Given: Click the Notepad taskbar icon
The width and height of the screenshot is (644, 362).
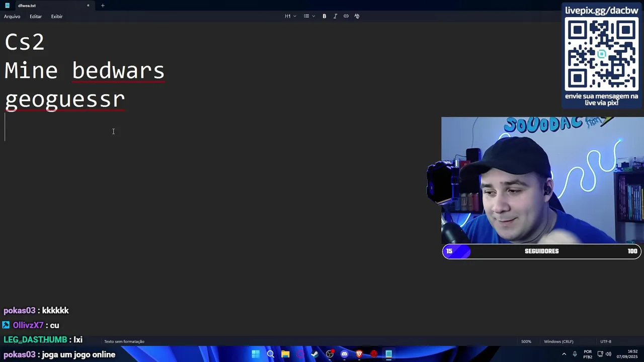Looking at the screenshot, I should (x=389, y=354).
